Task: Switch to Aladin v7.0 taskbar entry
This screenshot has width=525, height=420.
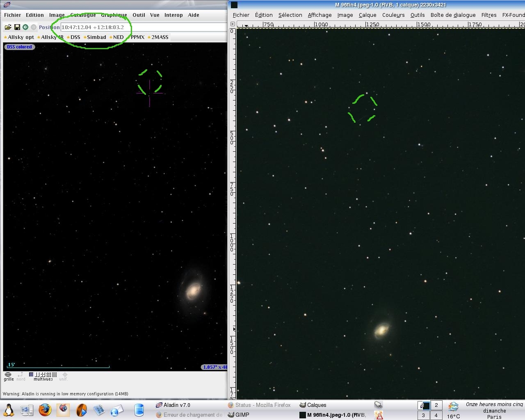Action: pos(173,405)
